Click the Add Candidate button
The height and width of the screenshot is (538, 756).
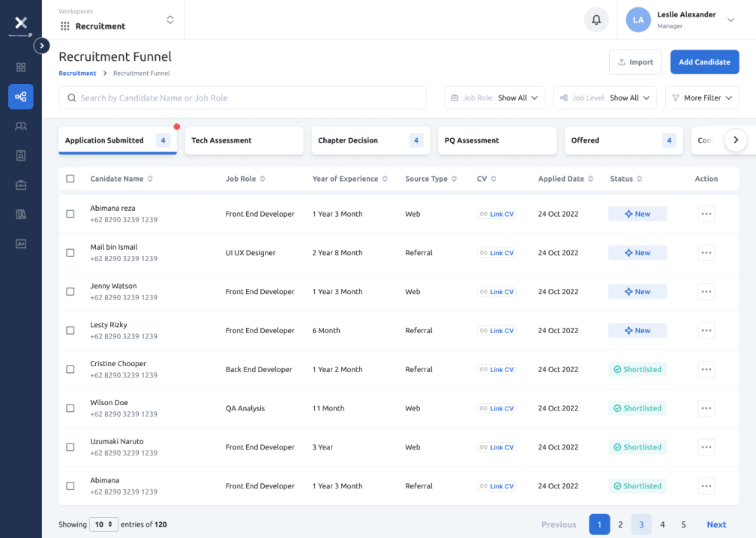[x=704, y=62]
